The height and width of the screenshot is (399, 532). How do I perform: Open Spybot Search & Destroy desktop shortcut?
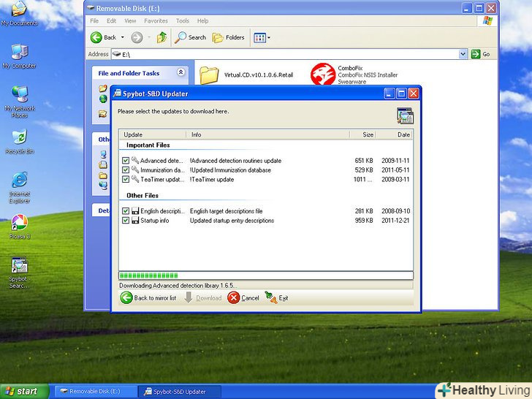(19, 266)
